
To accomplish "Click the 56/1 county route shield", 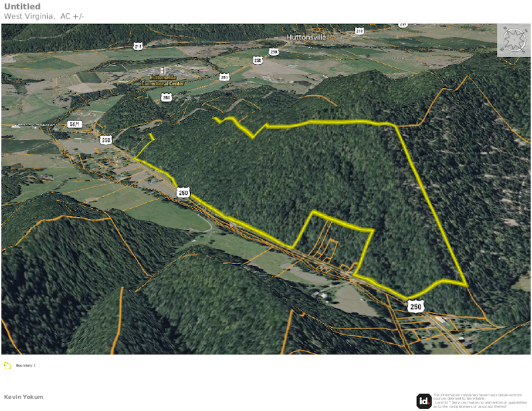I will coord(74,124).
